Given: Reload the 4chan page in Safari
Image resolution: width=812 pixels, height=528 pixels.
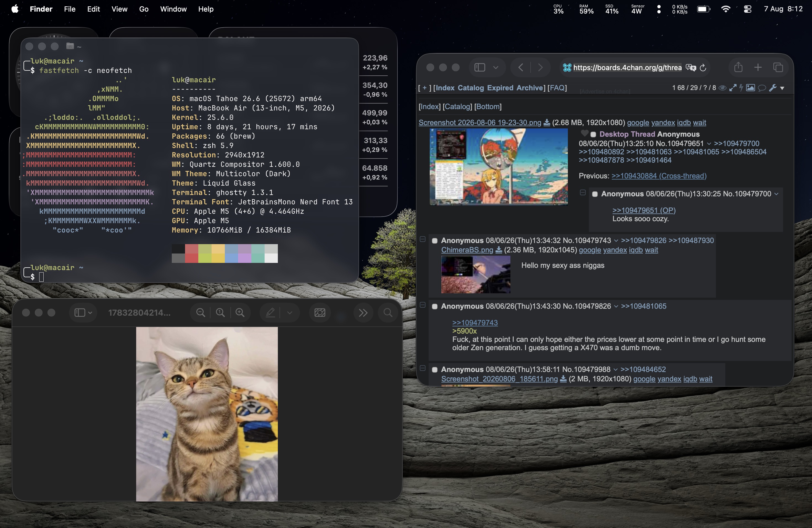Looking at the screenshot, I should point(703,68).
